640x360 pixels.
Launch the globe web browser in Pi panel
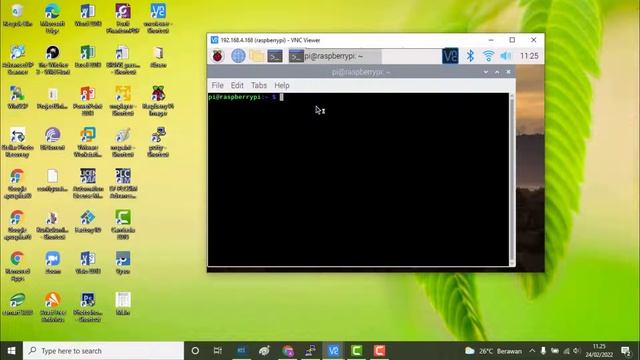point(238,56)
